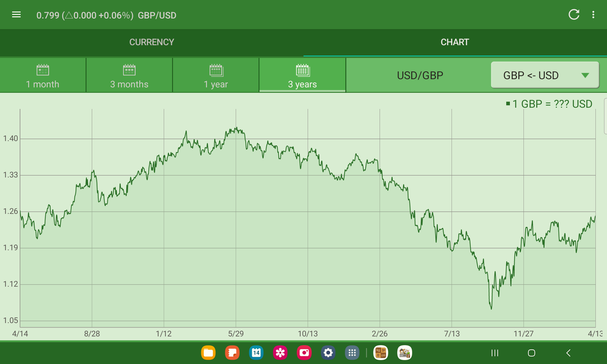This screenshot has width=607, height=364.
Task: Switch to the CHART tab
Action: (x=455, y=42)
